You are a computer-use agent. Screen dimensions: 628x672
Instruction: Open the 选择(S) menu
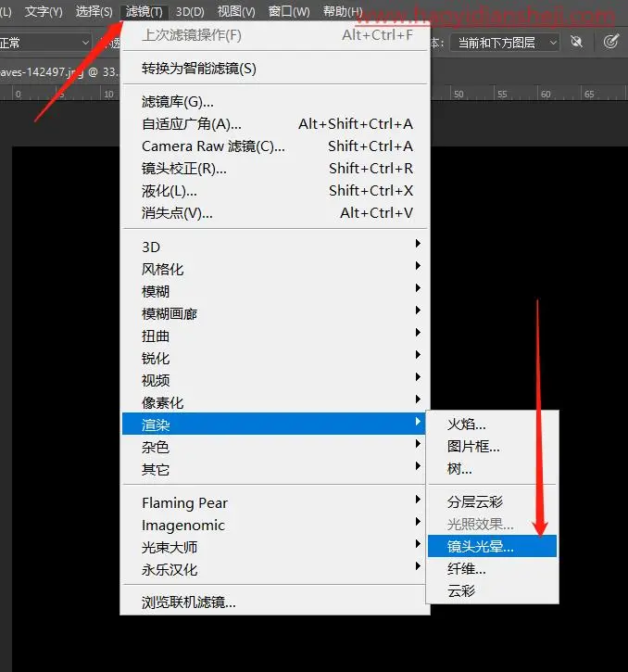click(94, 11)
